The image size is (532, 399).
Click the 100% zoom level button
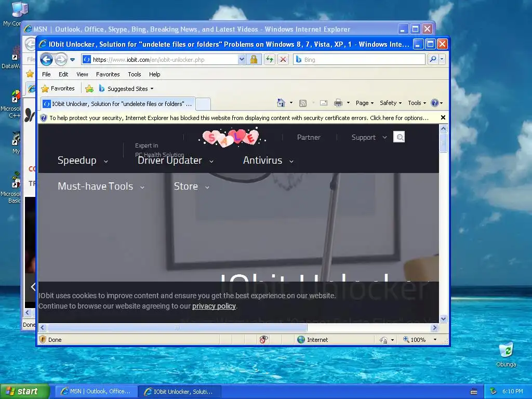coord(414,340)
